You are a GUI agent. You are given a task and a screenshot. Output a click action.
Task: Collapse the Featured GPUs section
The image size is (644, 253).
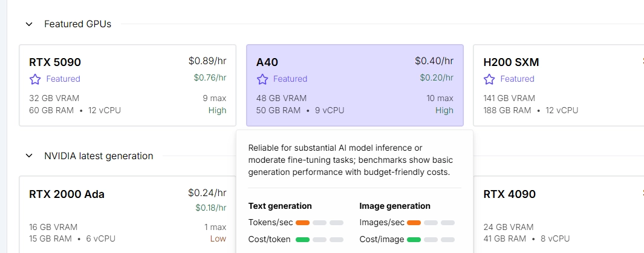[x=29, y=24]
